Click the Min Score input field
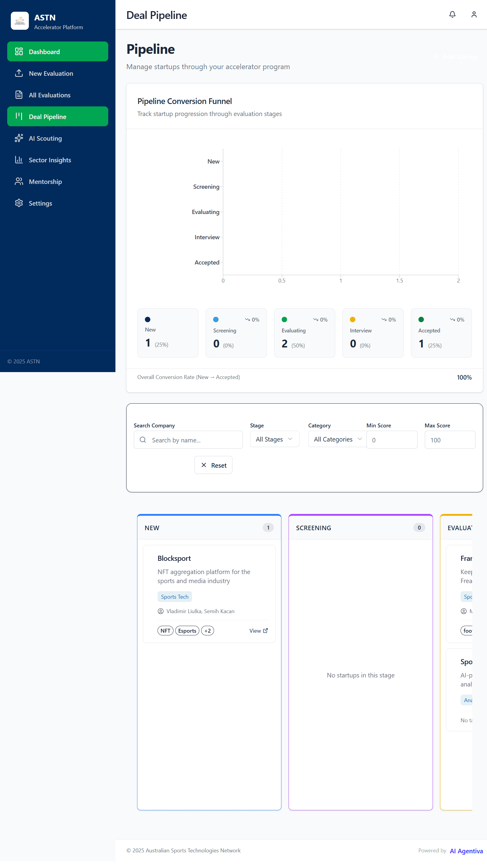This screenshot has height=868, width=487. pos(392,440)
